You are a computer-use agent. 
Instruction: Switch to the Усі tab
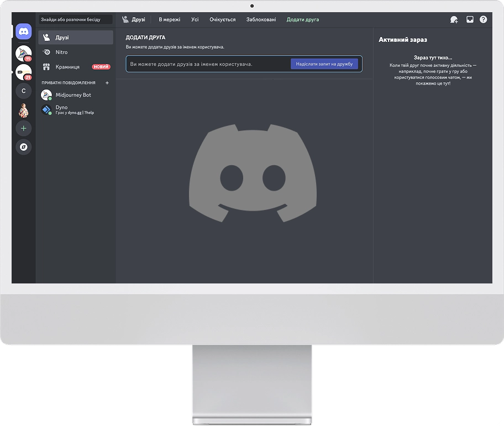195,19
